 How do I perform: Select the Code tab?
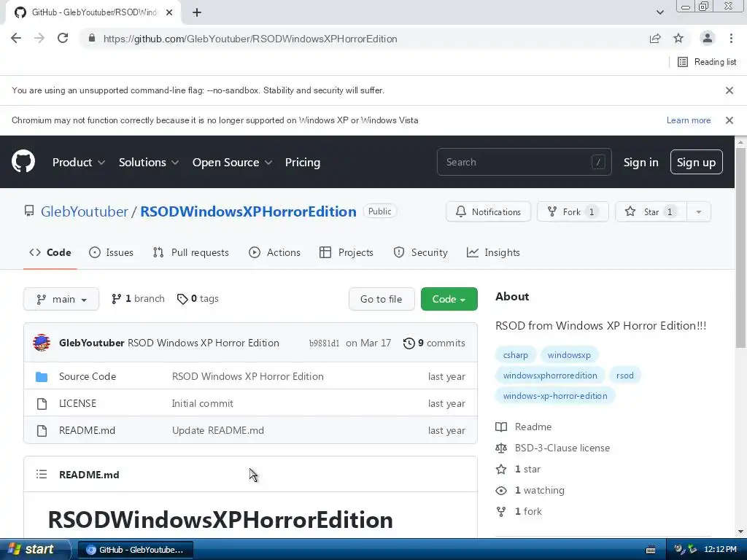pyautogui.click(x=50, y=252)
